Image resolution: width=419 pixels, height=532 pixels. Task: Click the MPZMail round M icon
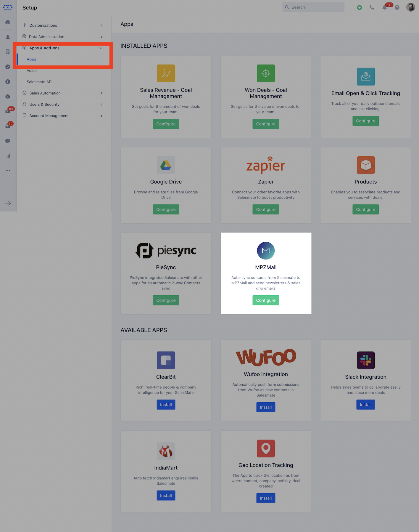click(x=266, y=251)
